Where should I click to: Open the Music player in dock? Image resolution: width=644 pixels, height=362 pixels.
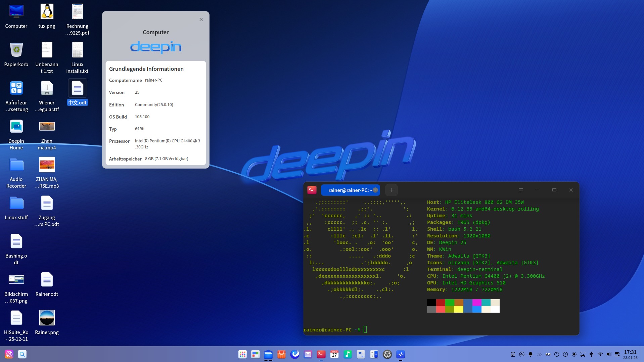(x=348, y=354)
